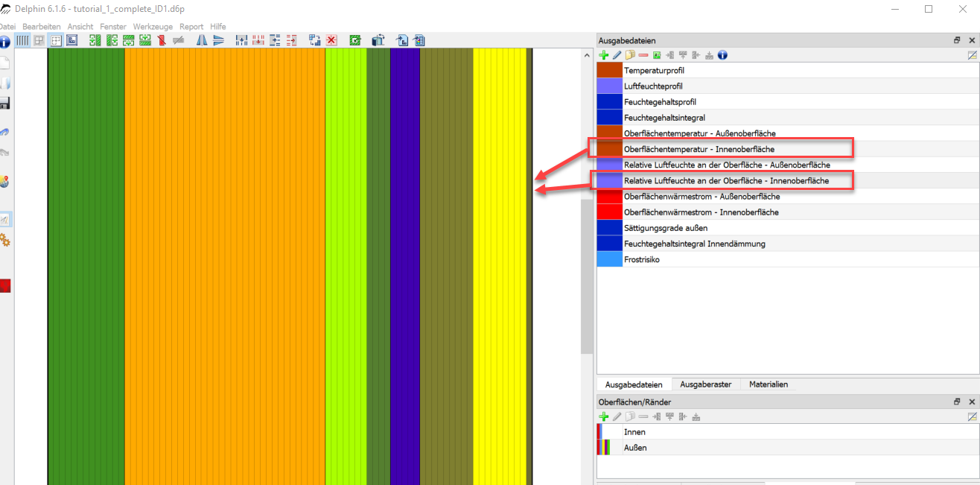The height and width of the screenshot is (485, 980).
Task: Select Oberflächentemperatur - Innenoberfläche entry
Action: [x=788, y=149]
